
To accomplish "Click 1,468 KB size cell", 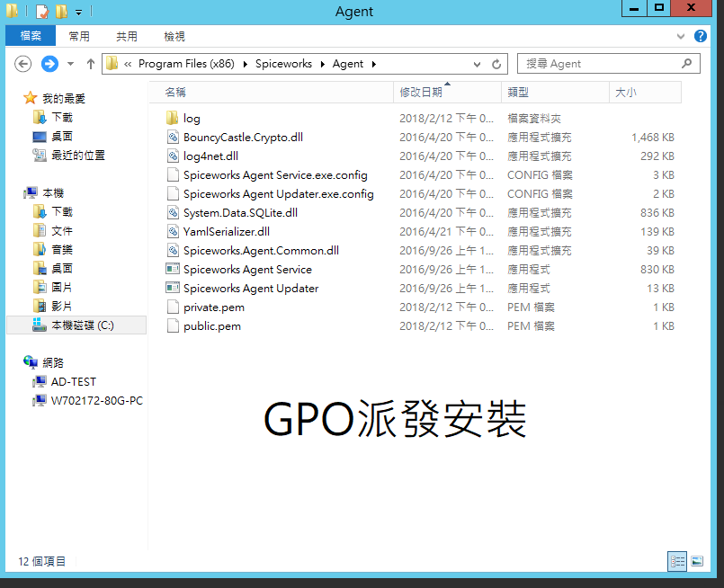I will pos(653,137).
